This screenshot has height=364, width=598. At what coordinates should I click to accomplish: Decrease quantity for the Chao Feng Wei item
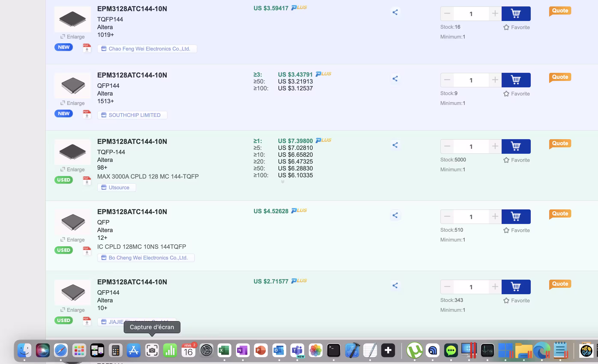tap(447, 13)
